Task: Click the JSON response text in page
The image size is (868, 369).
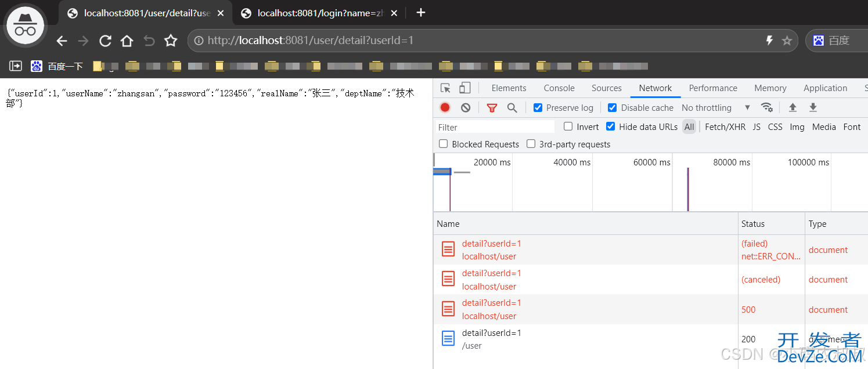Action: pos(210,98)
